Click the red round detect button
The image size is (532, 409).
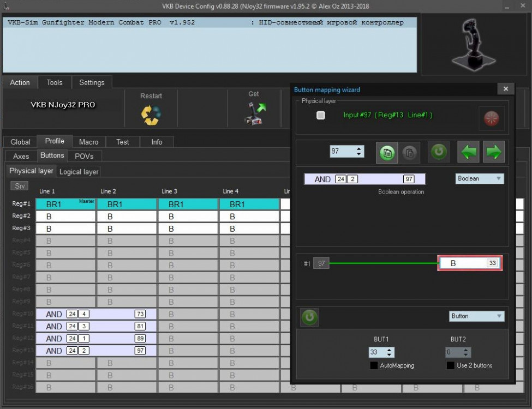pos(491,118)
